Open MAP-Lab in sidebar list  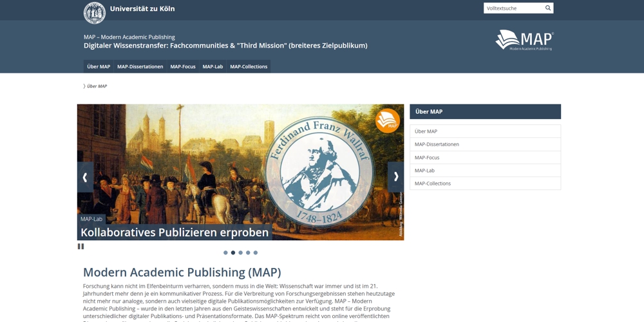click(x=485, y=171)
